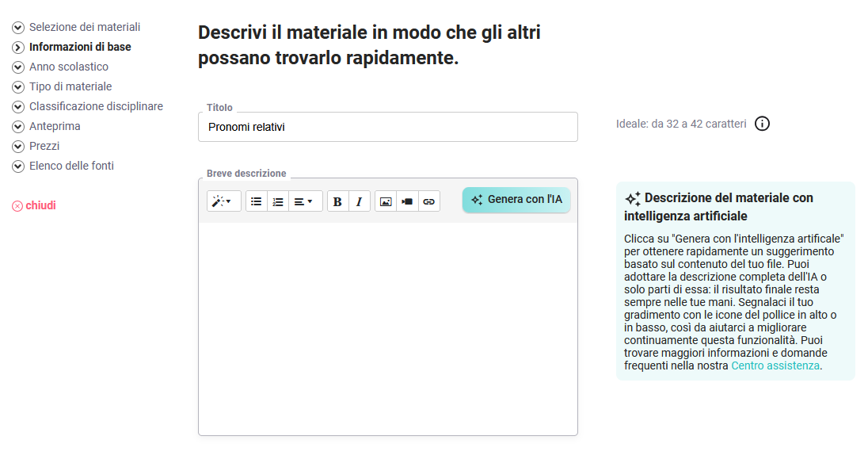Image resolution: width=868 pixels, height=463 pixels.
Task: Open the Tipo di materiale step
Action: pos(70,86)
